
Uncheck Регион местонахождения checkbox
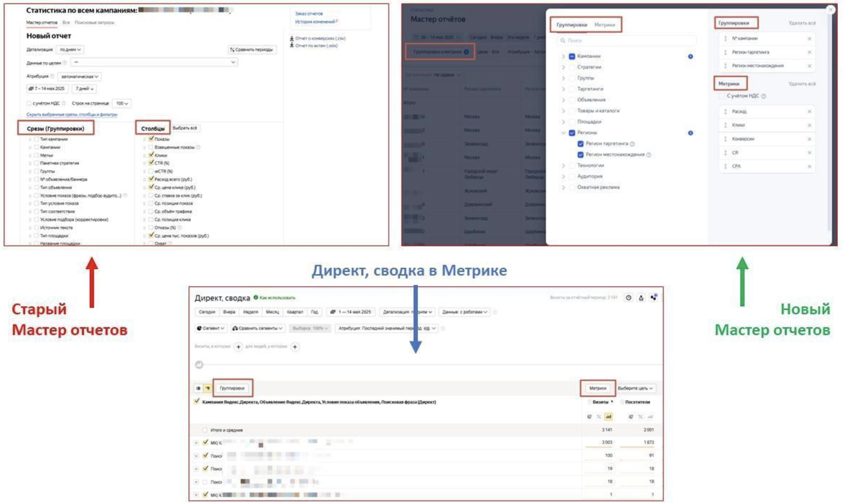tap(580, 154)
